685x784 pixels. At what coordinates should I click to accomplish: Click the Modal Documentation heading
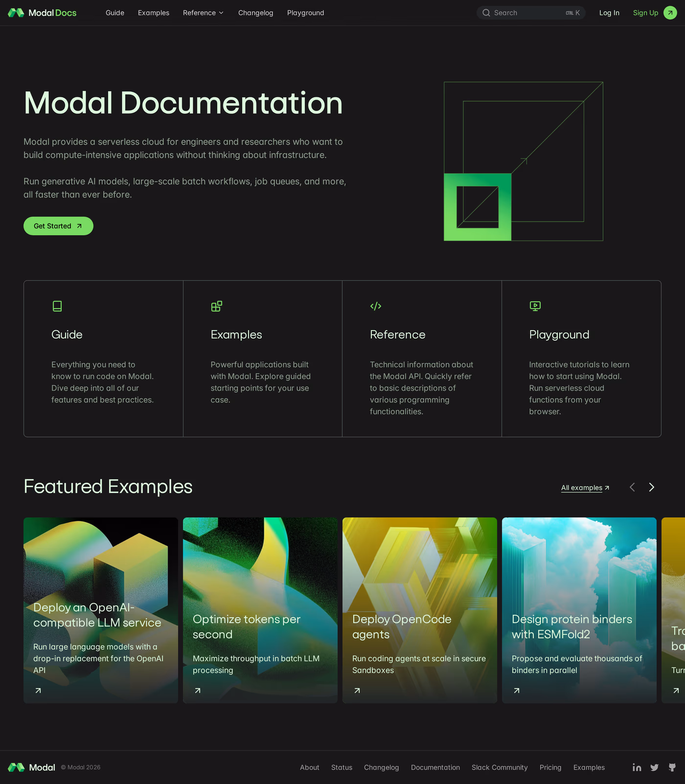pyautogui.click(x=183, y=103)
